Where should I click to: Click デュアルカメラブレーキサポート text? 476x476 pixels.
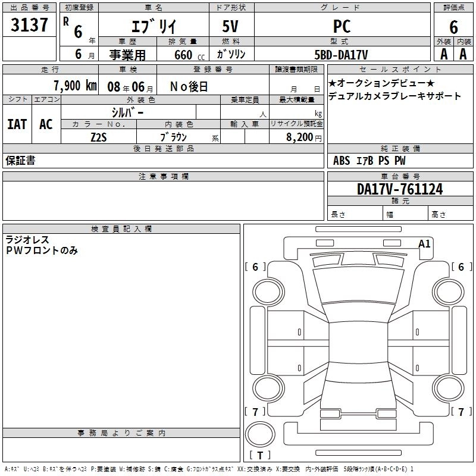[394, 96]
